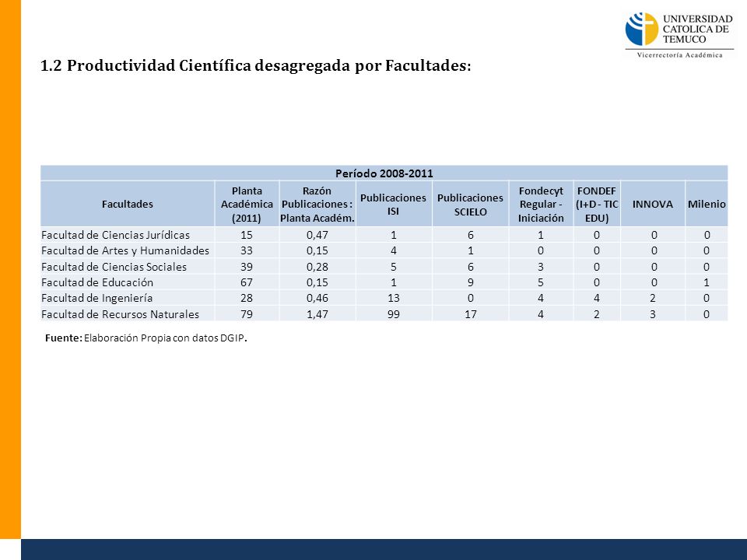The height and width of the screenshot is (560, 747).
Task: Select Fondecyt value "1" for Ciencias Jurídicas
Action: (x=541, y=235)
